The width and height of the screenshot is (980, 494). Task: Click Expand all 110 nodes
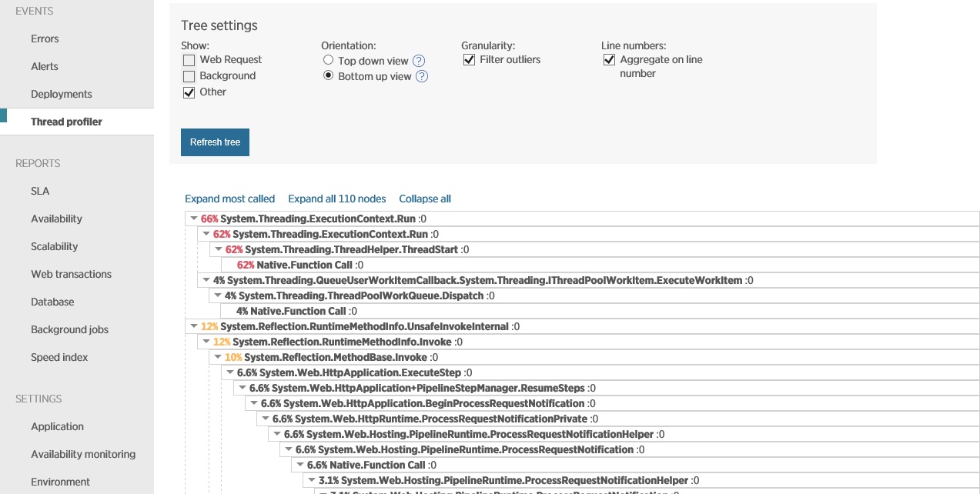click(337, 199)
